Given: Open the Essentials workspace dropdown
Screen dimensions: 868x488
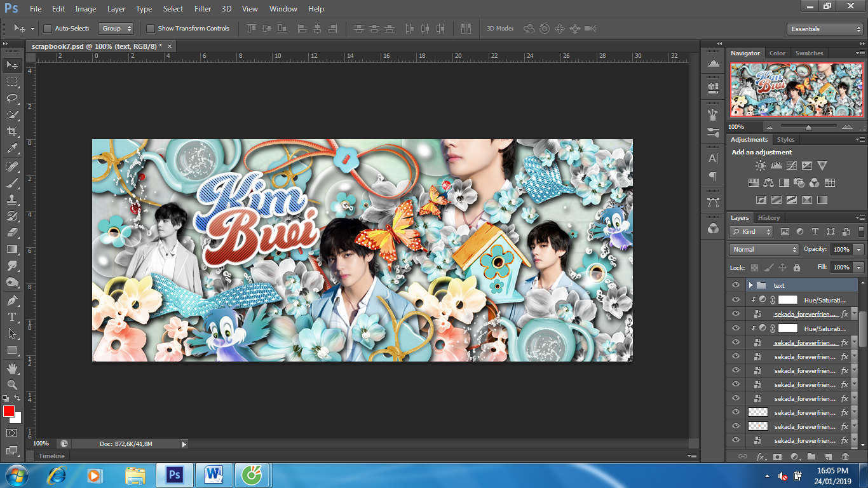Looking at the screenshot, I should tap(824, 29).
